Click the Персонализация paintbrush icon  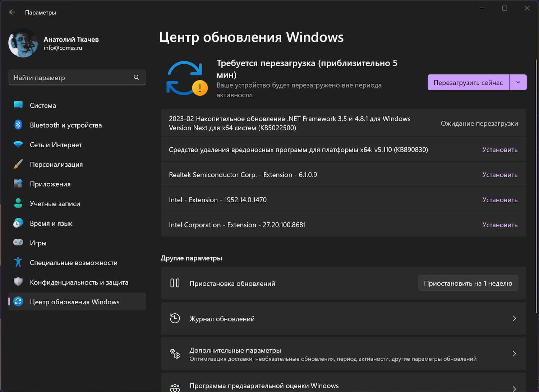click(x=18, y=164)
